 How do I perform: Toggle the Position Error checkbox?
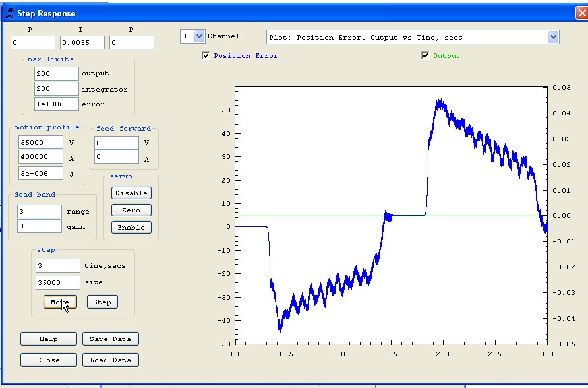206,56
